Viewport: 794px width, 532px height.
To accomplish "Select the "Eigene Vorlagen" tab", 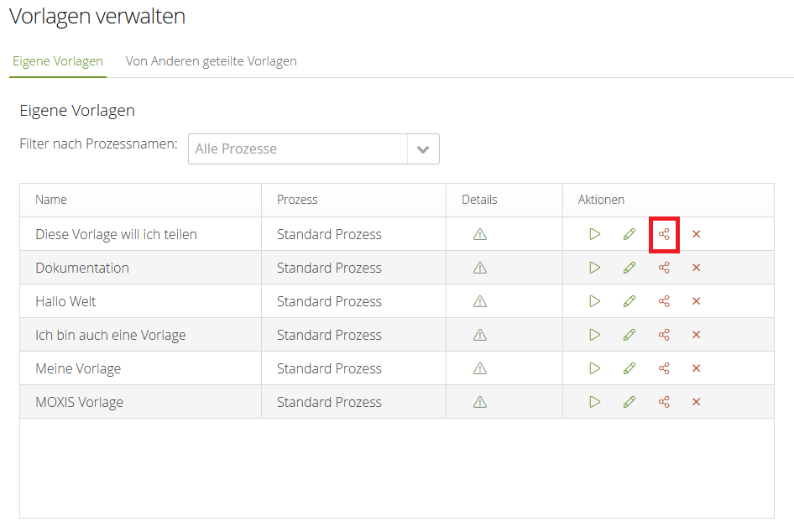I will pyautogui.click(x=57, y=60).
